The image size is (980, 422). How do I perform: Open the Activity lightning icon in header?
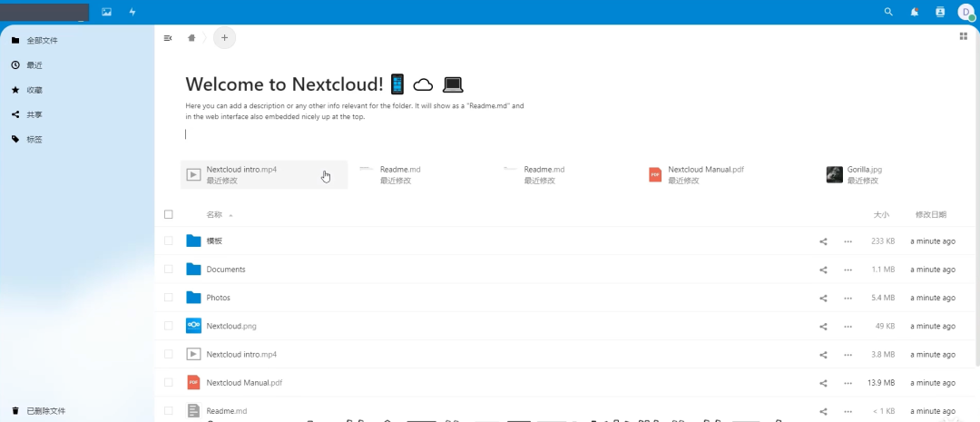(x=132, y=12)
